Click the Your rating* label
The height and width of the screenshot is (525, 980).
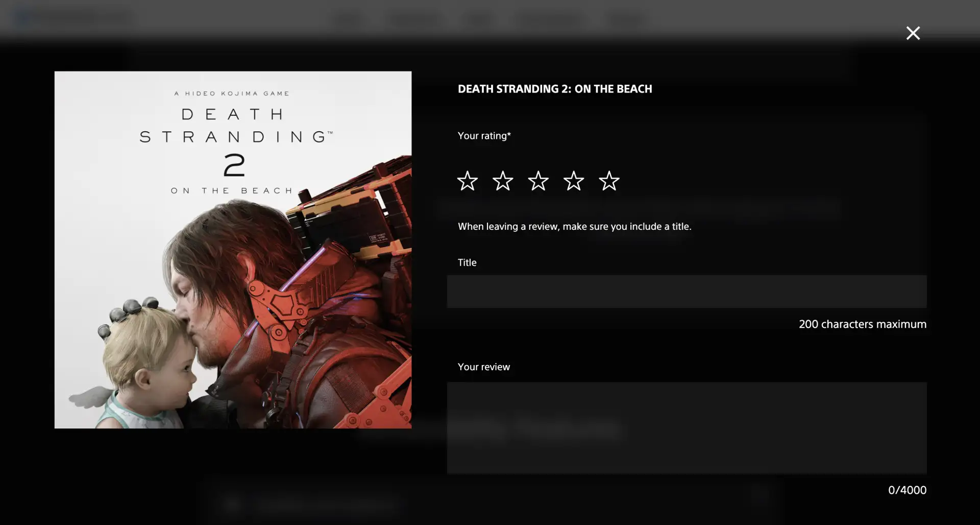[484, 136]
